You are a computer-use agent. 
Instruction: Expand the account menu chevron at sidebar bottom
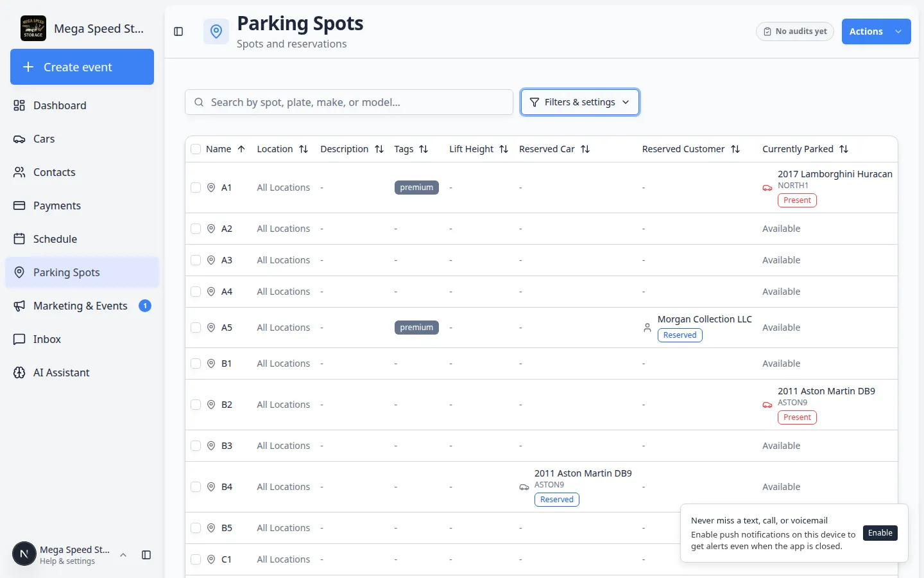point(123,555)
